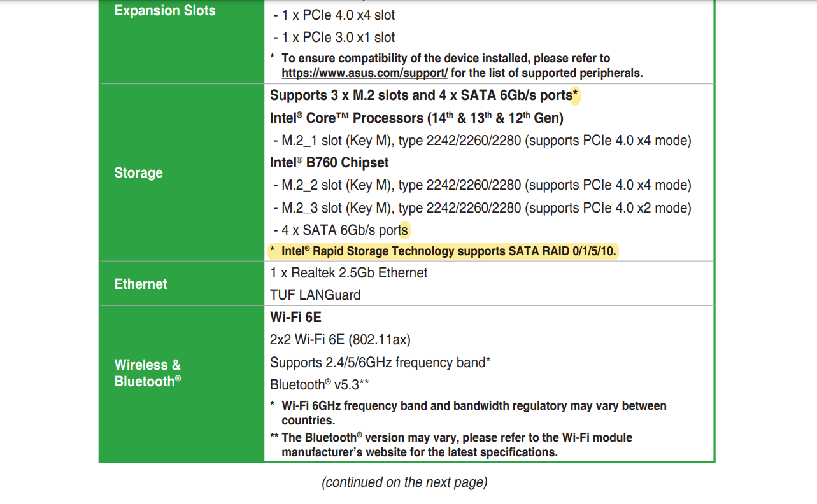
Task: Select the "1 x PCIe 3.0 x1 slot" line
Action: (334, 38)
